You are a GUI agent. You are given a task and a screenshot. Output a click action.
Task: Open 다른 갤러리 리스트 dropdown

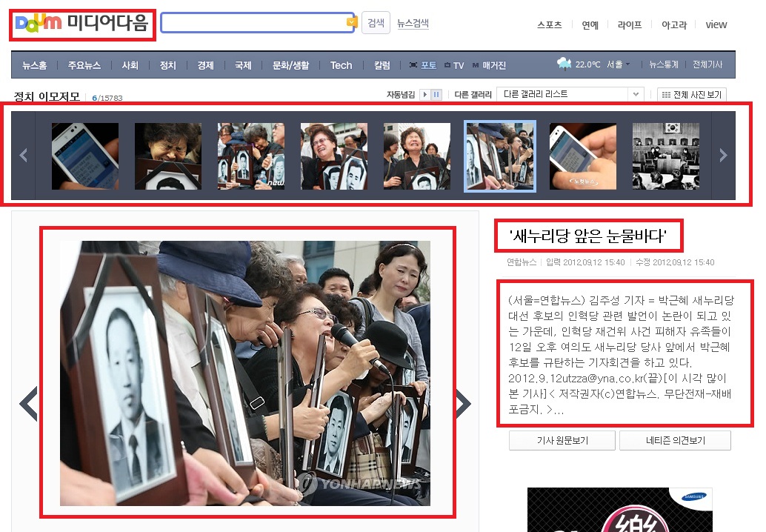pos(570,94)
